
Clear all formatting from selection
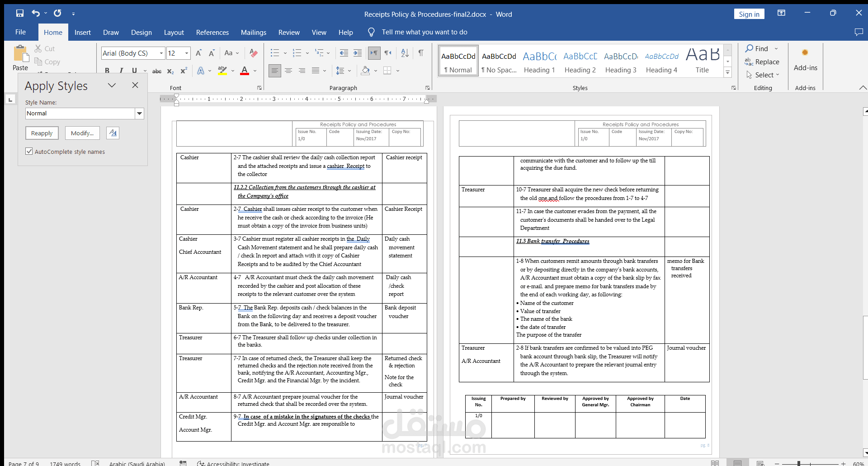[x=254, y=53]
